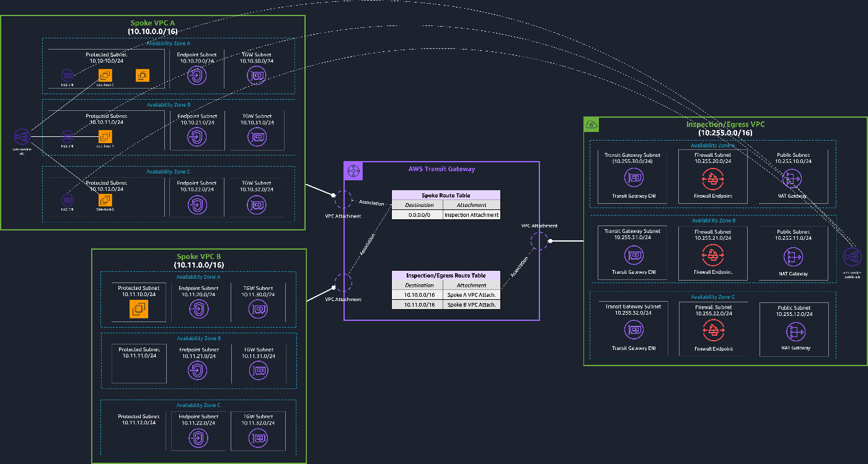
Task: Click the web-service NLB load balancer icon
Action: (x=22, y=137)
